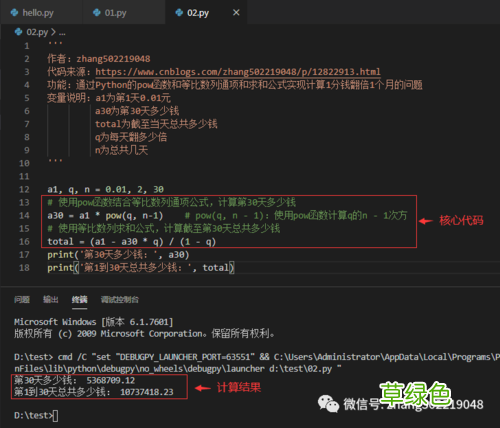500x428 pixels.
Task: Switch to the 01.py tab
Action: 115,13
